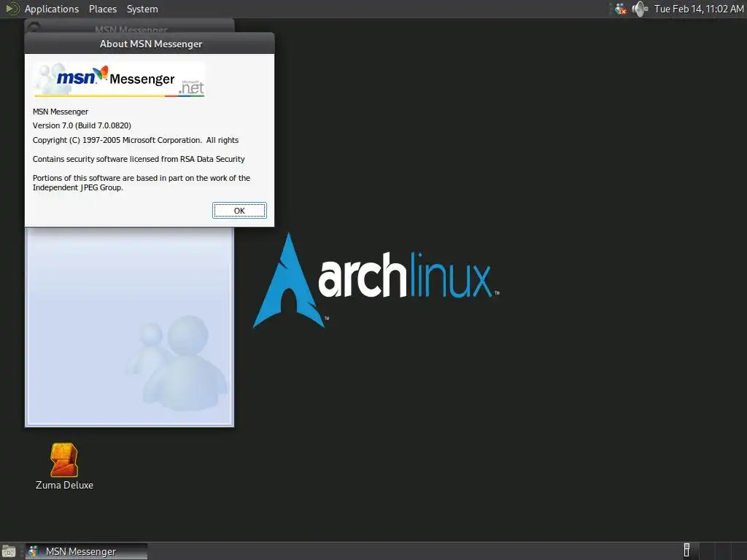747x560 pixels.
Task: Click the Copyright 1997-2005 Microsoft Corporation line
Action: (x=135, y=140)
